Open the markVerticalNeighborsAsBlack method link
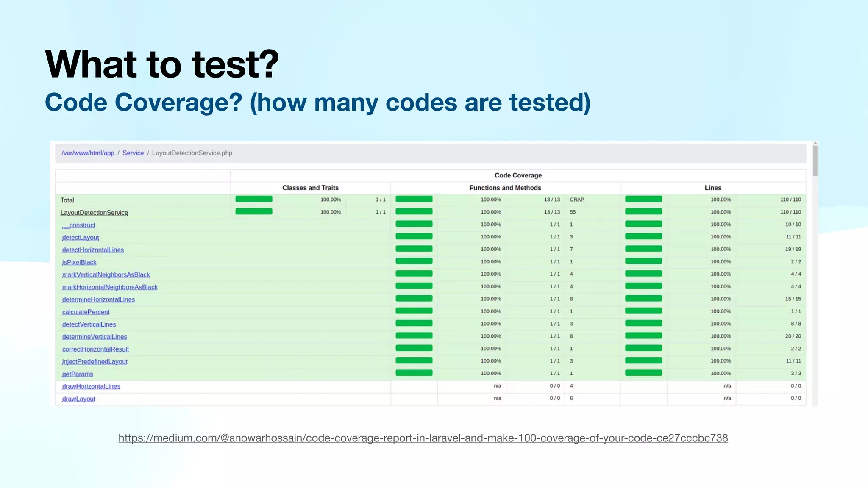This screenshot has width=868, height=488. pos(106,275)
